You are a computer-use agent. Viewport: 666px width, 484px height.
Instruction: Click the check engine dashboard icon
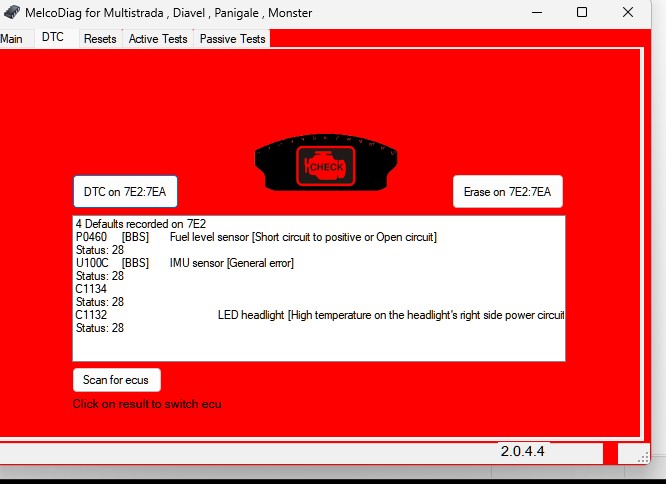click(326, 163)
